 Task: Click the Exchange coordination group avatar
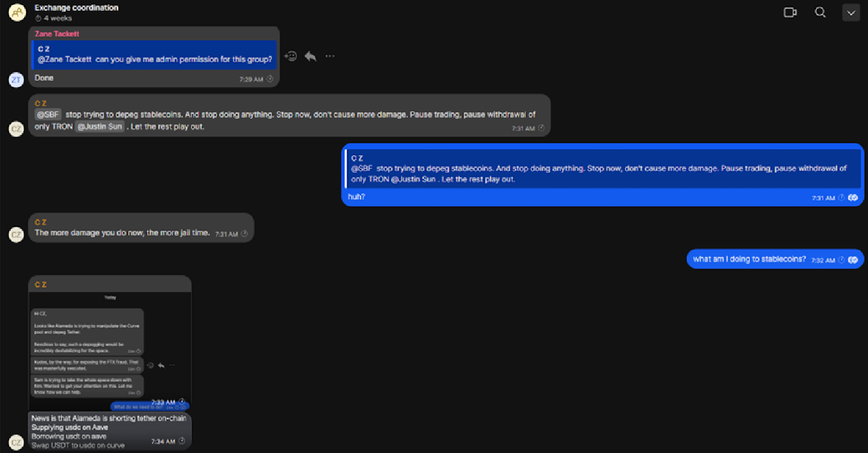17,12
